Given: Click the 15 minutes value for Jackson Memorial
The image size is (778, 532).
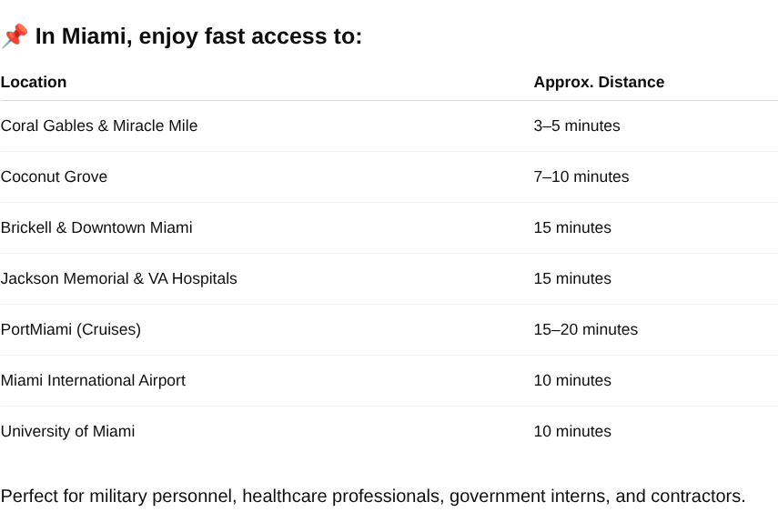Looking at the screenshot, I should pyautogui.click(x=572, y=278).
